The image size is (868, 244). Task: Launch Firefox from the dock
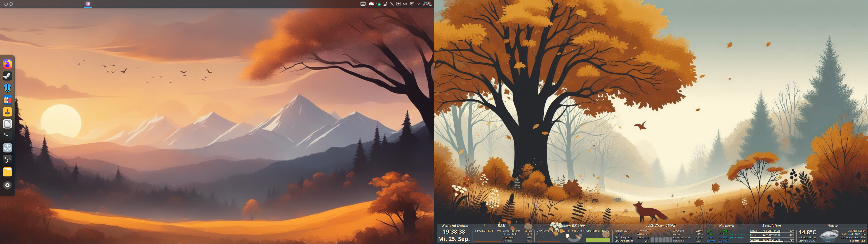point(7,64)
